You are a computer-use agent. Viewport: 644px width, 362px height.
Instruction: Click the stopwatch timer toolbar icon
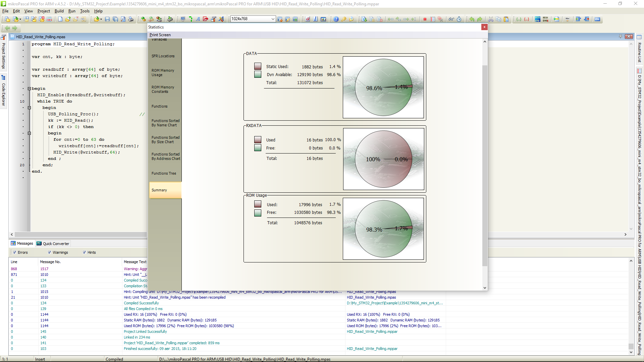459,19
